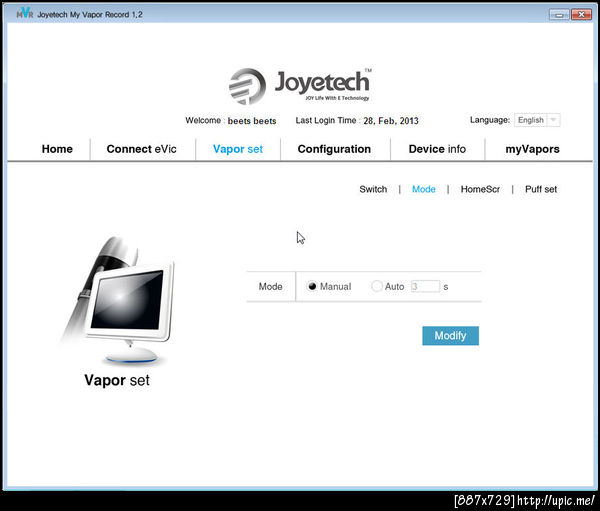Go to the myVapors tab
Viewport: 600px width, 511px height.
point(532,149)
